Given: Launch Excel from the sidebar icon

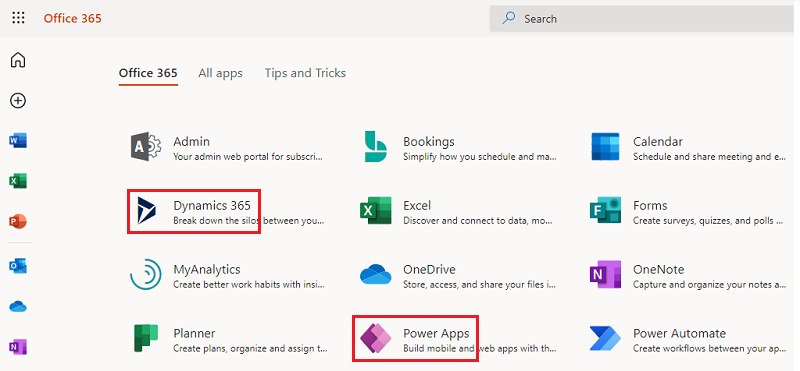Looking at the screenshot, I should click(18, 181).
